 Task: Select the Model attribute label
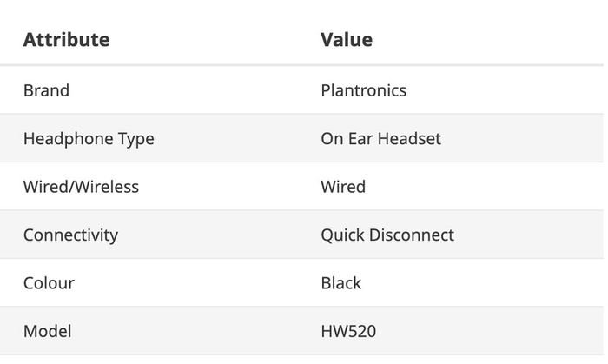coord(47,332)
